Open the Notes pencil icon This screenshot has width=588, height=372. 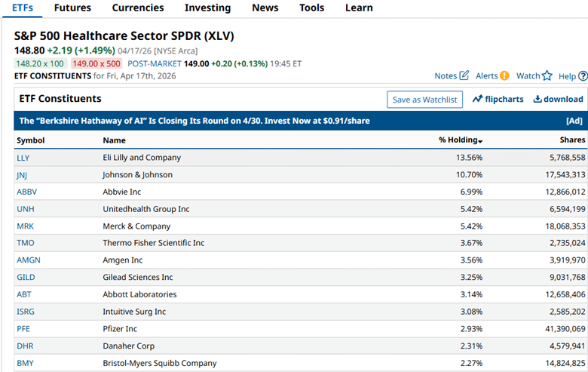[464, 75]
